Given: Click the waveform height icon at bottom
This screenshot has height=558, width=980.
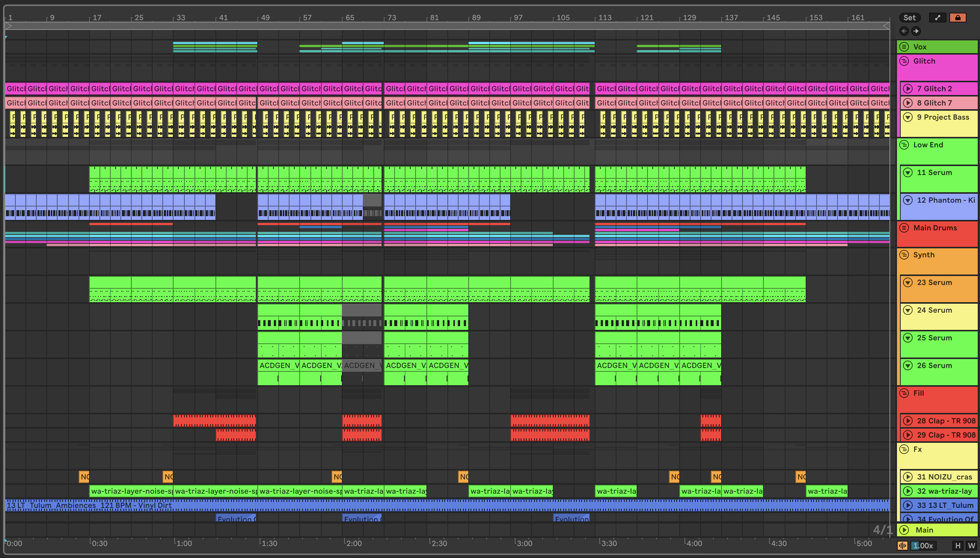Looking at the screenshot, I should tap(903, 545).
